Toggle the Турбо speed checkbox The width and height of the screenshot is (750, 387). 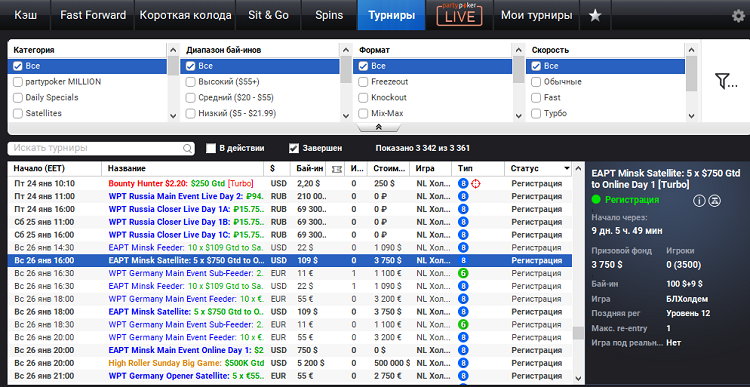[536, 113]
